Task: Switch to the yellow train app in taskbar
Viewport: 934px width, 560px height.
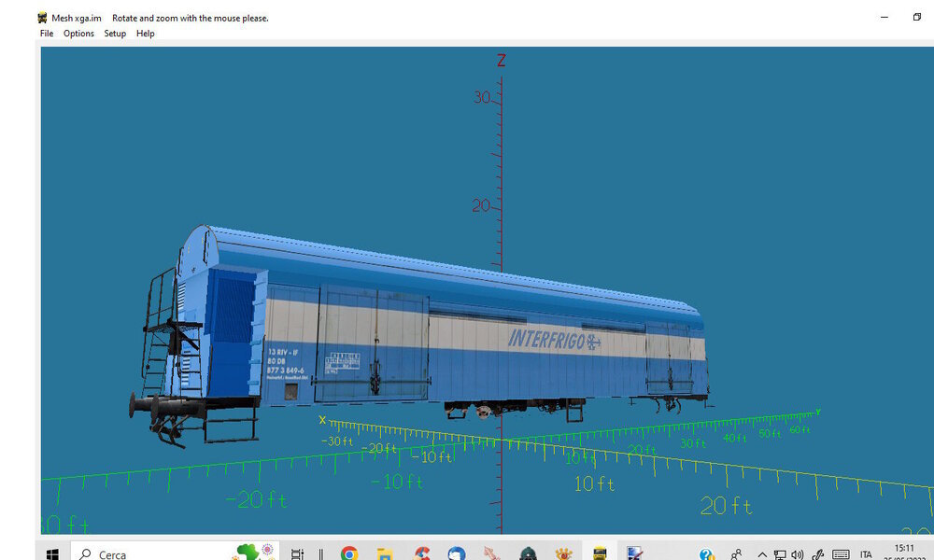Action: (x=600, y=553)
